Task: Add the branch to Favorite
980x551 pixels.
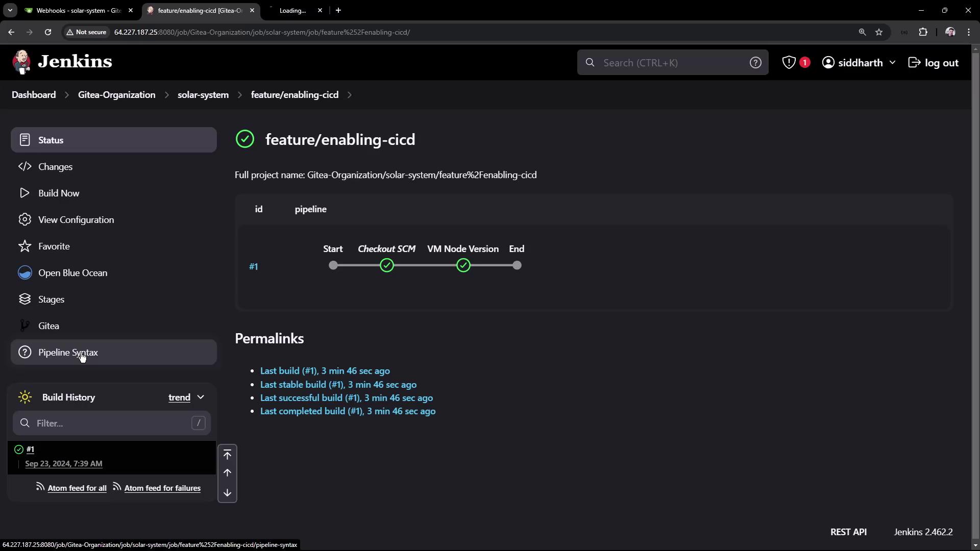Action: coord(54,246)
